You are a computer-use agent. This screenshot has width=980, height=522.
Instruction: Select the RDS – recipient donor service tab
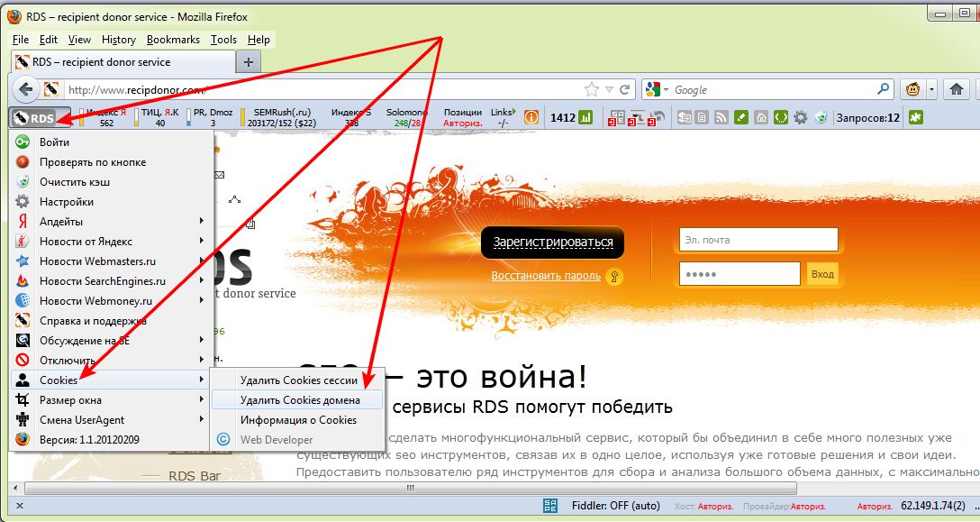pyautogui.click(x=122, y=62)
